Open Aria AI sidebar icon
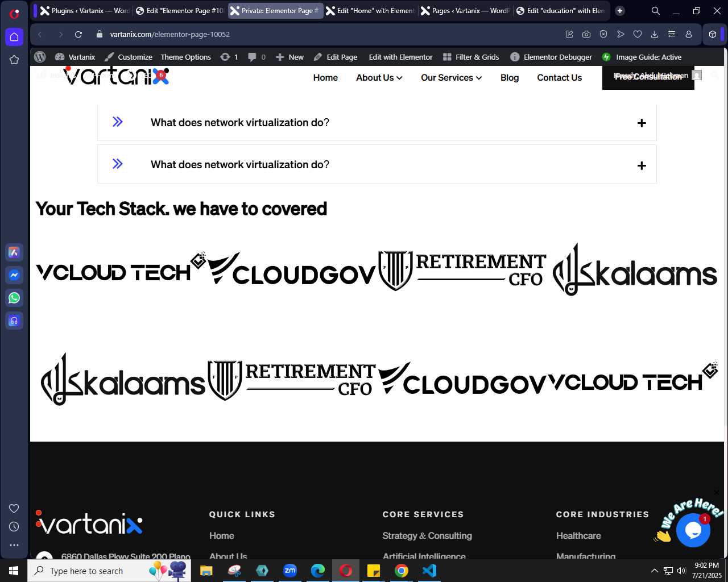The height and width of the screenshot is (582, 728). click(x=14, y=252)
